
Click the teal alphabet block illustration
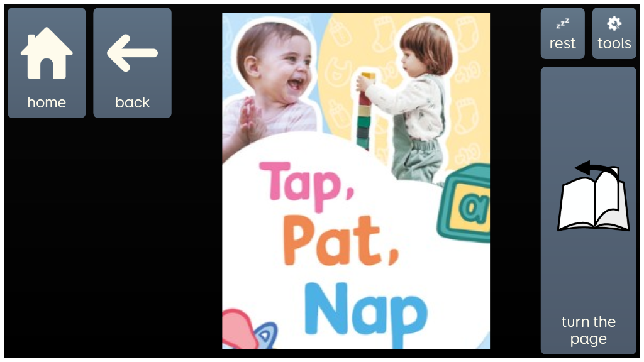464,203
